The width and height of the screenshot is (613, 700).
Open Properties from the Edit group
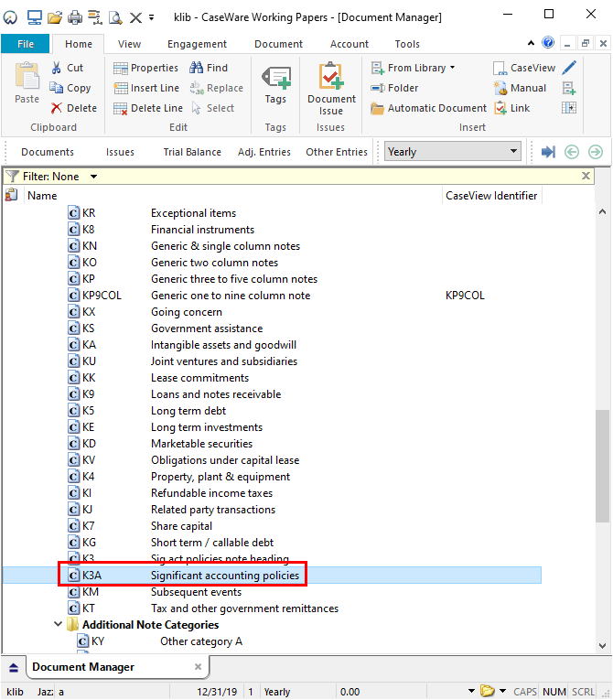pyautogui.click(x=145, y=68)
